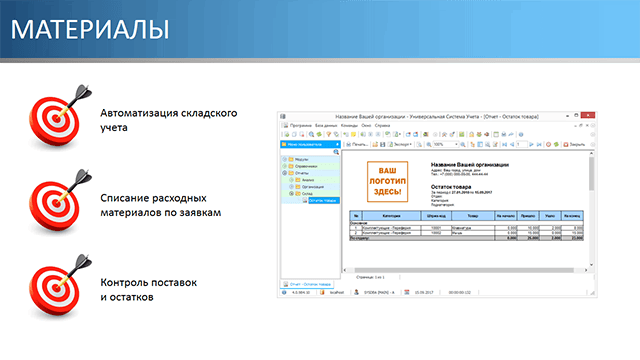Viewport: 640px width, 360px height.
Task: Go to the first report page
Action: click(x=504, y=144)
